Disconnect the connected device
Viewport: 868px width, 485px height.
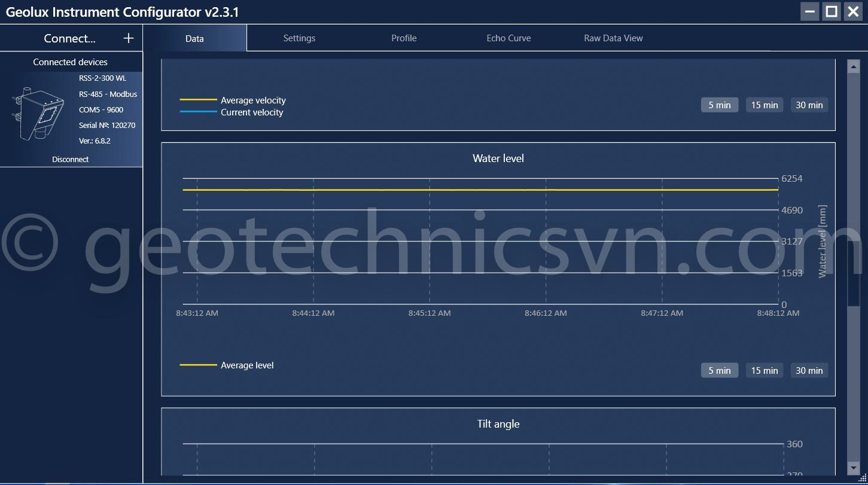[71, 159]
